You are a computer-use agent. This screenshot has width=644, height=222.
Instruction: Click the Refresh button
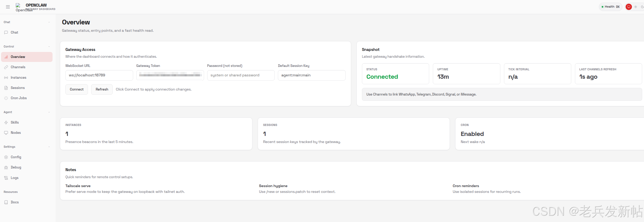102,89
